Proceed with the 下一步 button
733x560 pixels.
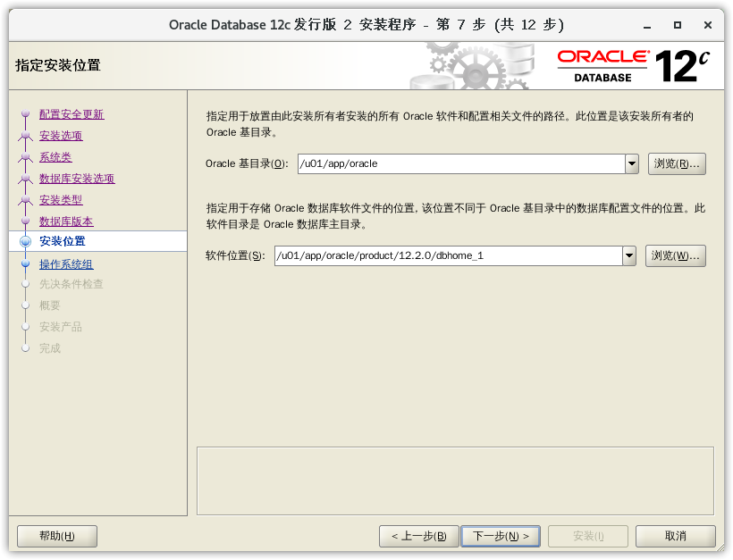tap(501, 536)
